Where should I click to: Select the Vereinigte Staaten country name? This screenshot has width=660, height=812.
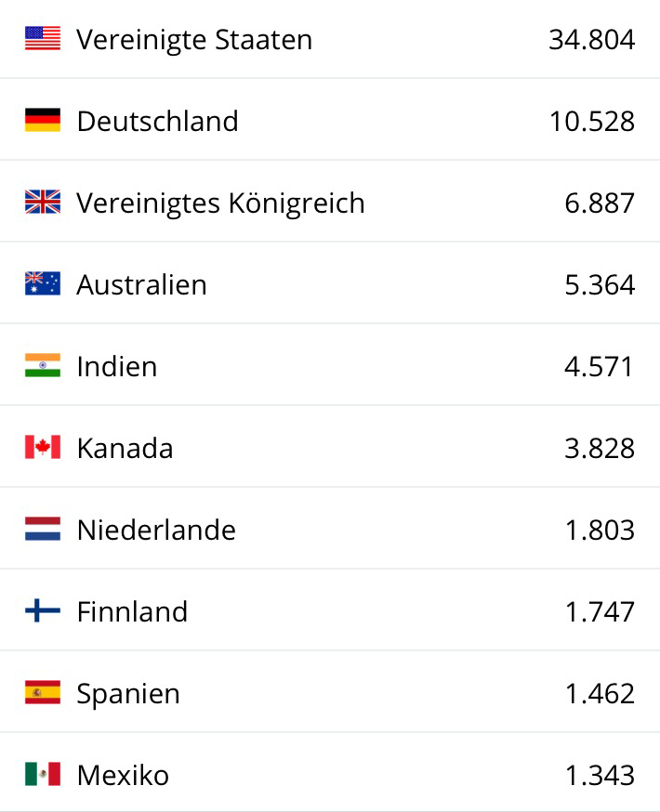(194, 40)
